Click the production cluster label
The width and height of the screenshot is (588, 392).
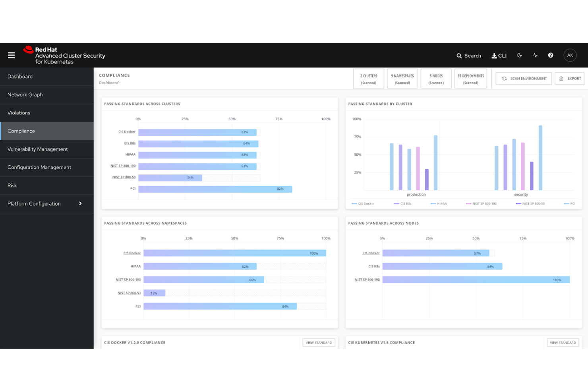pos(416,194)
